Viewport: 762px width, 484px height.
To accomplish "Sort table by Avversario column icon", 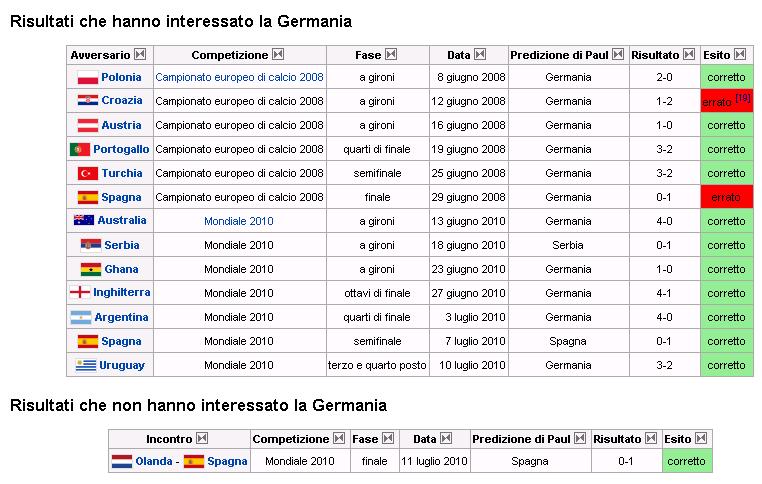I will click(140, 54).
